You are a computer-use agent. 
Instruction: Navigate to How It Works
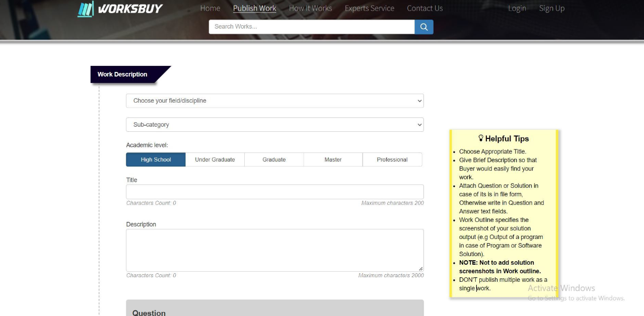click(310, 8)
